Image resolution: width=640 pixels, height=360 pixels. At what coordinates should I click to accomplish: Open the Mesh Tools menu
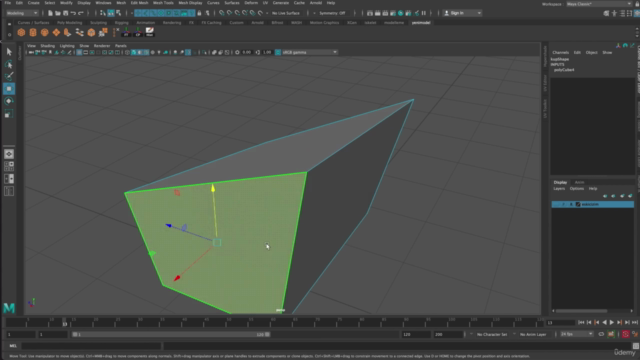pyautogui.click(x=163, y=3)
